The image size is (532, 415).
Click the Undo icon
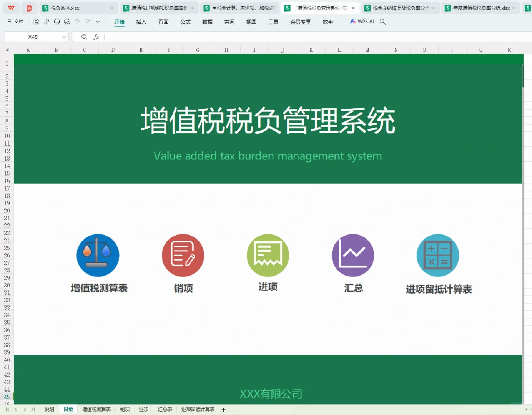point(77,22)
